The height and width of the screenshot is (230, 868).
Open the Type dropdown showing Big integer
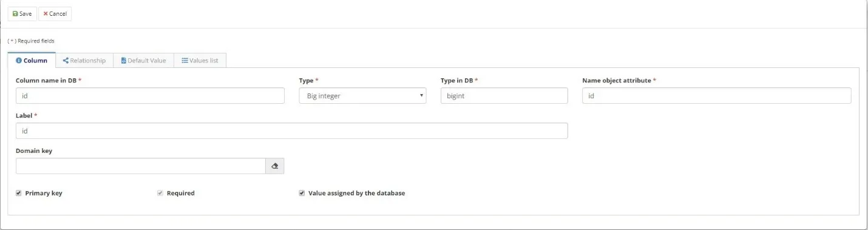point(362,96)
